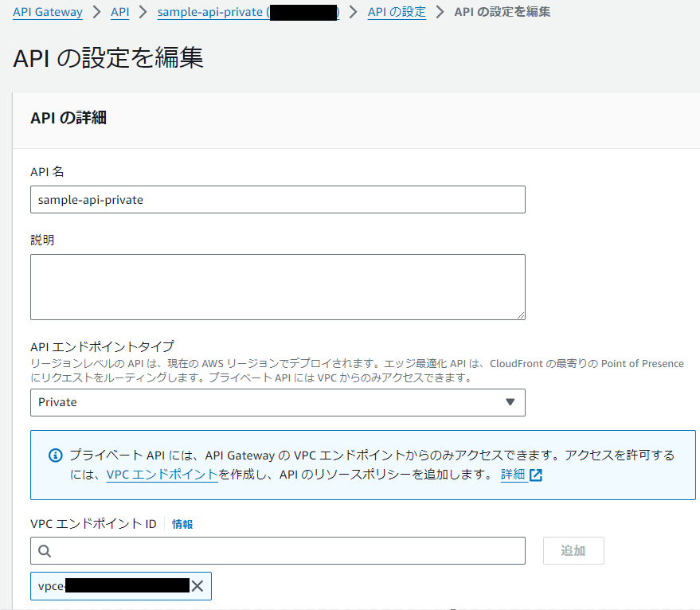Focus the 説明 description textarea
This screenshot has width=700, height=610.
tap(278, 287)
